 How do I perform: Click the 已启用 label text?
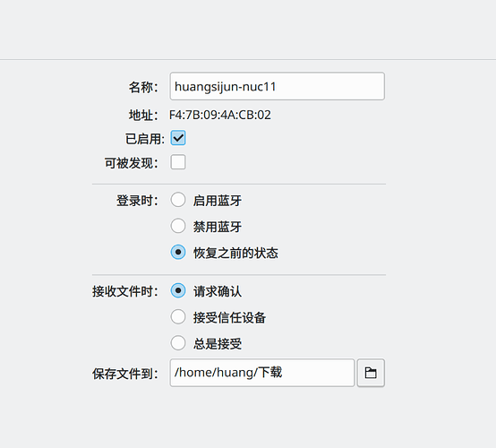click(145, 139)
